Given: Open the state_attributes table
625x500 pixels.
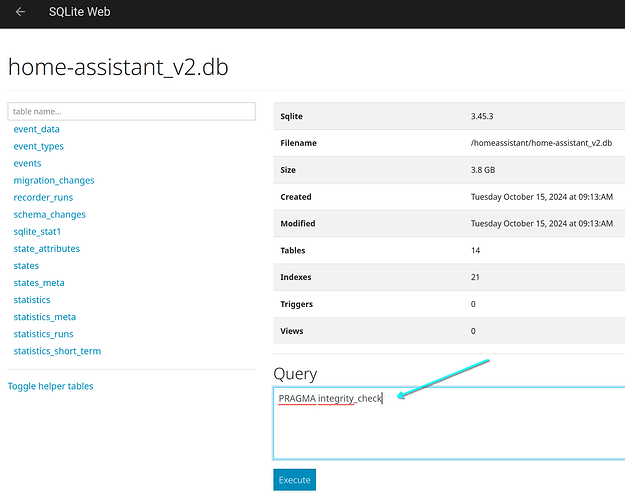Looking at the screenshot, I should point(47,249).
